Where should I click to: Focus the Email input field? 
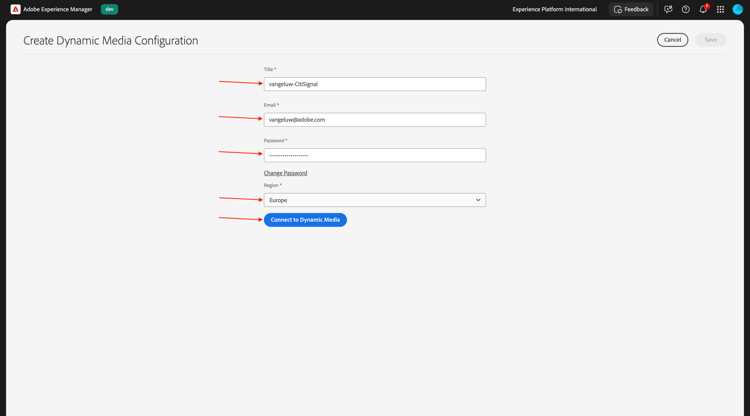(375, 120)
